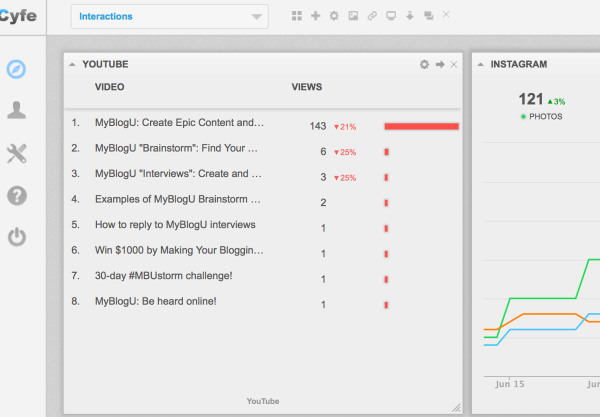Select video 'MyBlogU "Interviews": Create and …'
The height and width of the screenshot is (417, 600).
tap(178, 173)
